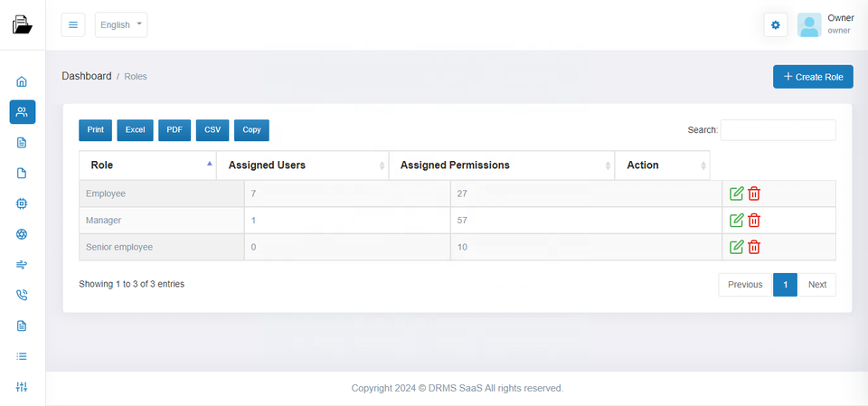Sort table by Role column
This screenshot has height=406, width=868.
(x=147, y=165)
